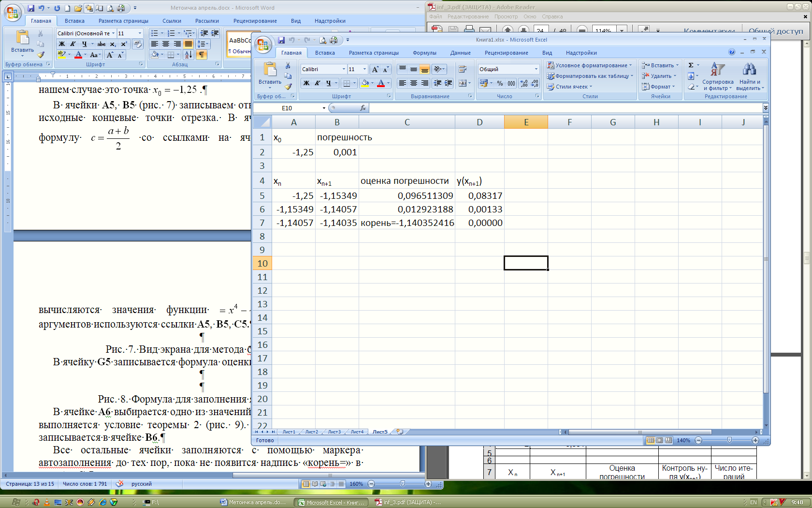Open the Excel Вставка ribbon tab
The image size is (812, 508).
click(x=325, y=53)
